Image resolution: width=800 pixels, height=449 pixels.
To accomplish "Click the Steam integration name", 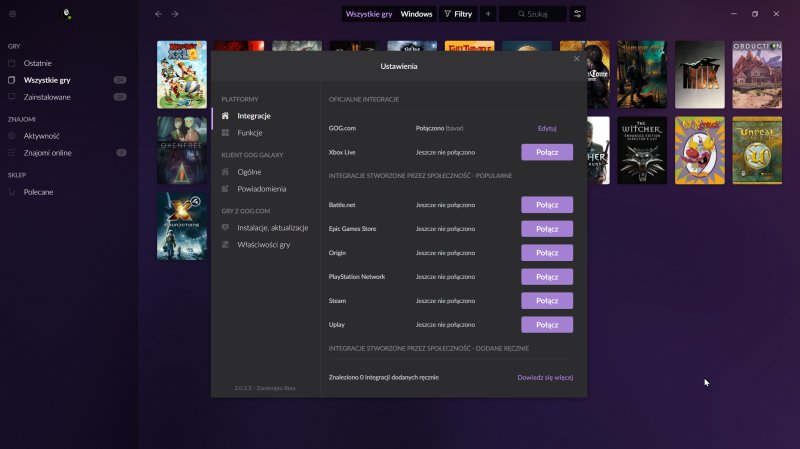I will (x=337, y=301).
